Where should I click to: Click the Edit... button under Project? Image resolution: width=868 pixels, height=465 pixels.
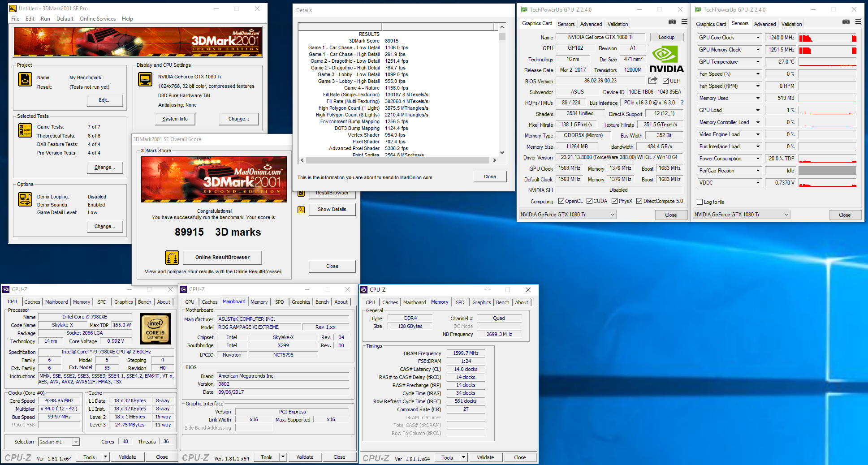(105, 100)
